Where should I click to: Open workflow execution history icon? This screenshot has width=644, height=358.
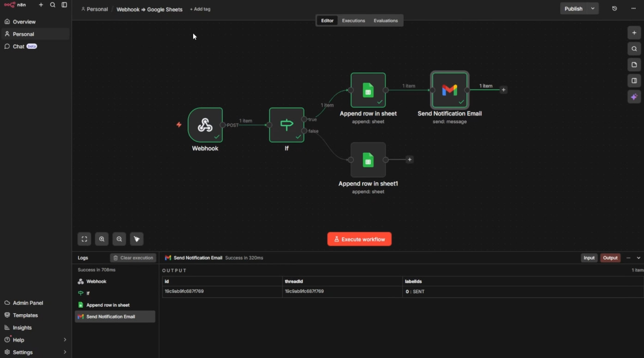pyautogui.click(x=614, y=9)
